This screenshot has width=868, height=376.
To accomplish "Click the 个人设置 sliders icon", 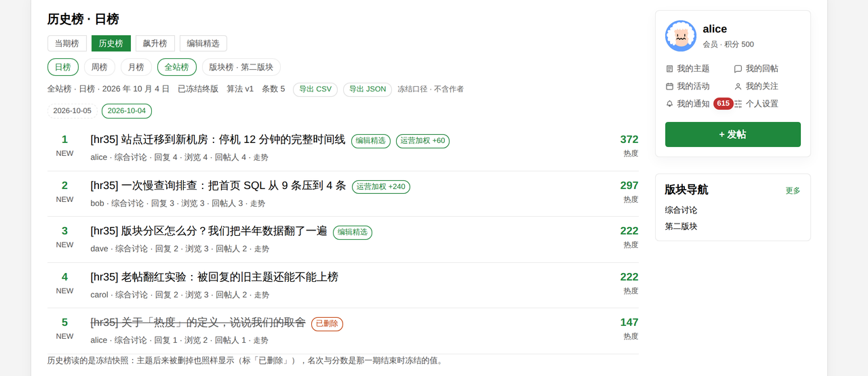I will tap(738, 104).
